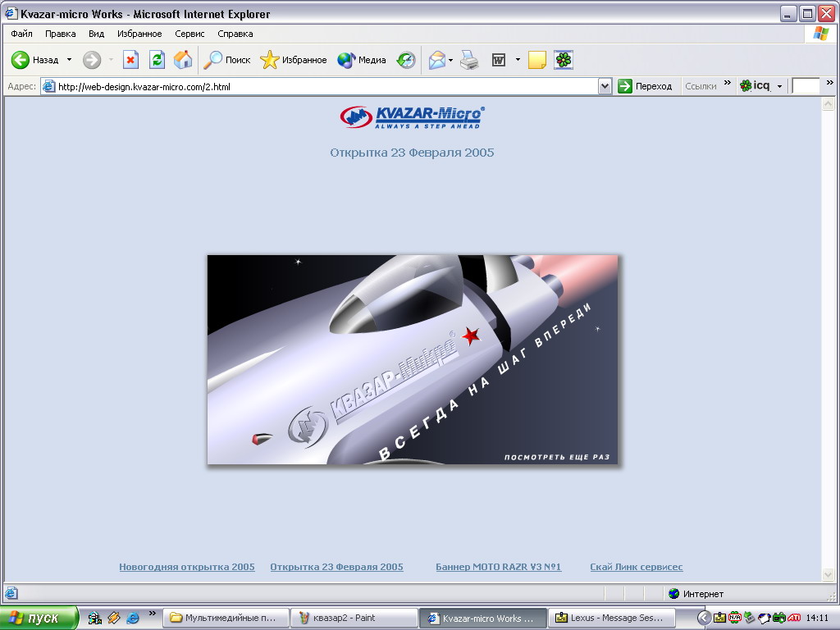Viewport: 840px width, 630px height.
Task: Open the Сервис menu
Action: click(x=189, y=34)
